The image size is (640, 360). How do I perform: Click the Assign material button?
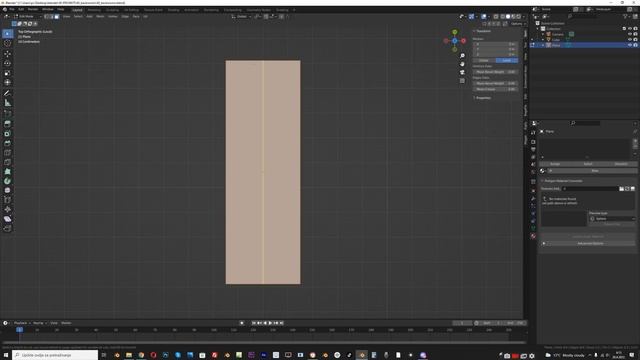pyautogui.click(x=555, y=164)
